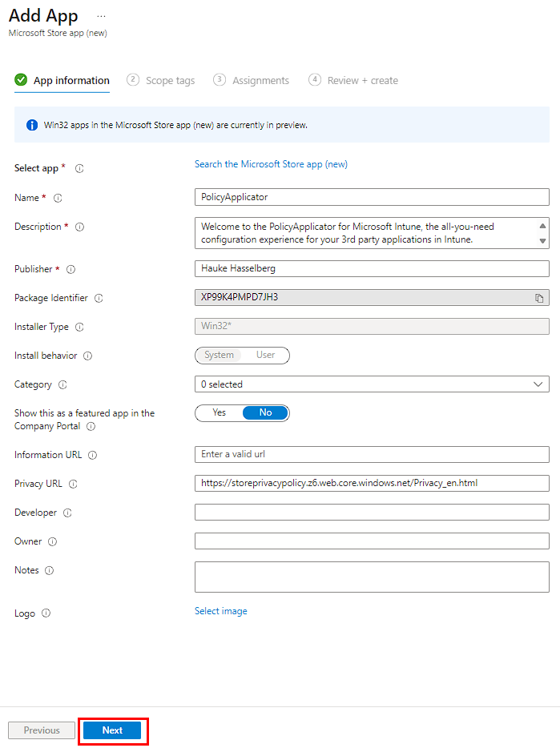Open the ellipsis menu beside Add App
This screenshot has width=560, height=748.
pyautogui.click(x=101, y=16)
